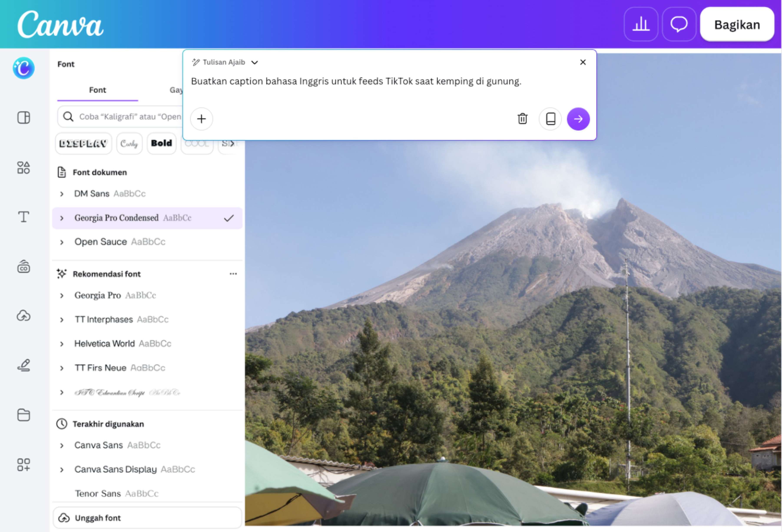Click into the caption prompt text
Screen dimensions: 782x532
click(x=356, y=81)
